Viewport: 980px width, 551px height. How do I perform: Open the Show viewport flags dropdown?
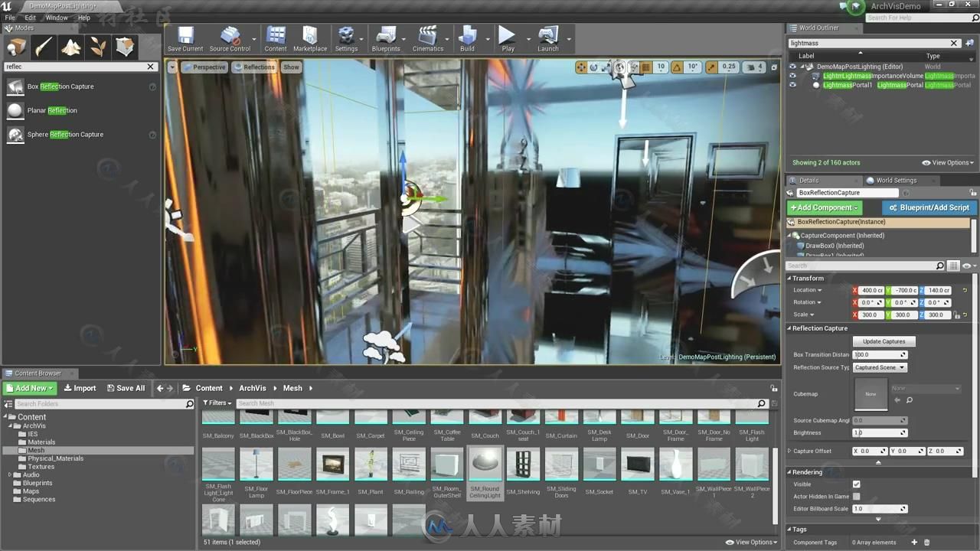pyautogui.click(x=292, y=67)
